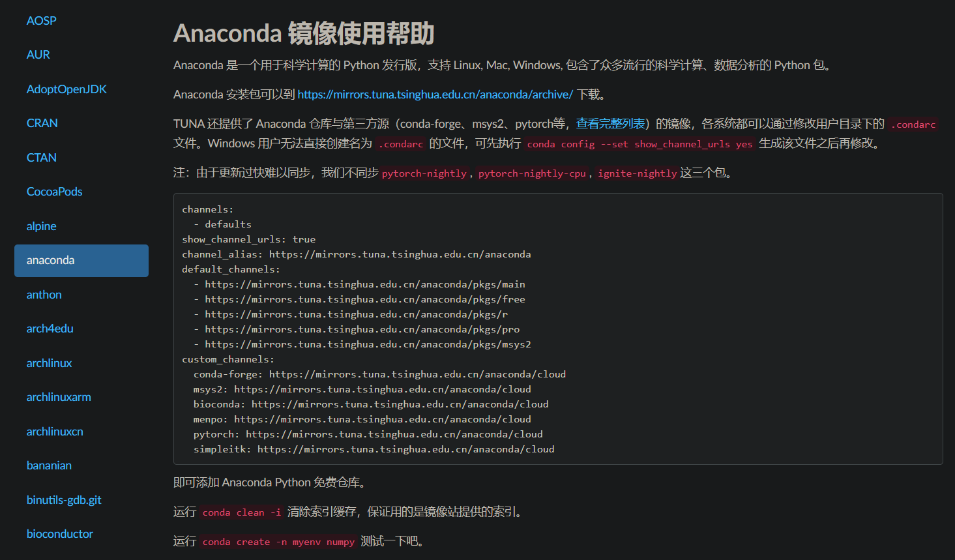
Task: Open the anthon sidebar link
Action: coord(44,295)
